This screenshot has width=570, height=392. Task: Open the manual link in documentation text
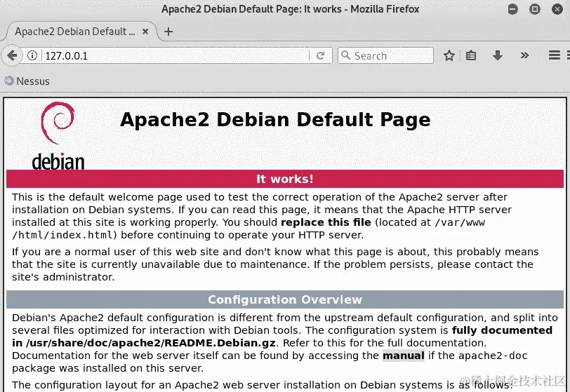[404, 356]
